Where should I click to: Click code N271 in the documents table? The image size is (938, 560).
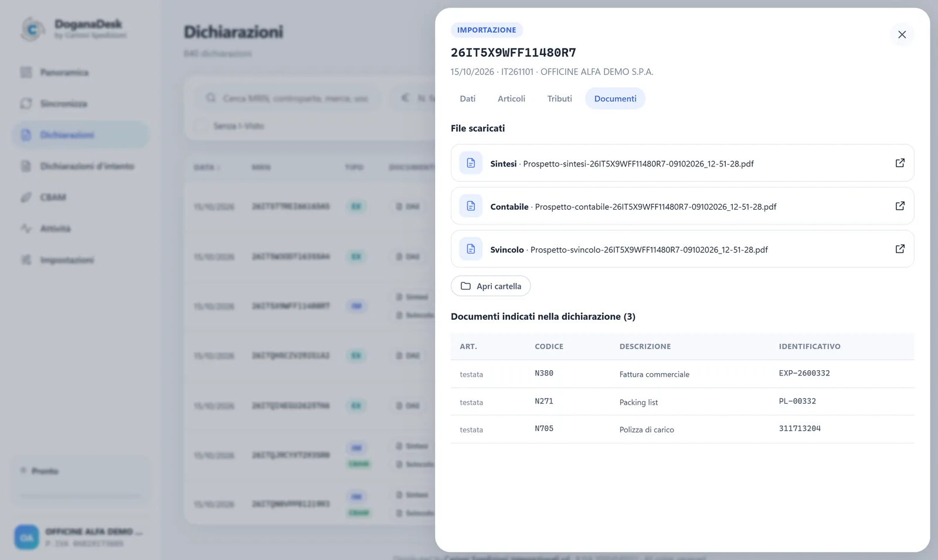(x=544, y=401)
